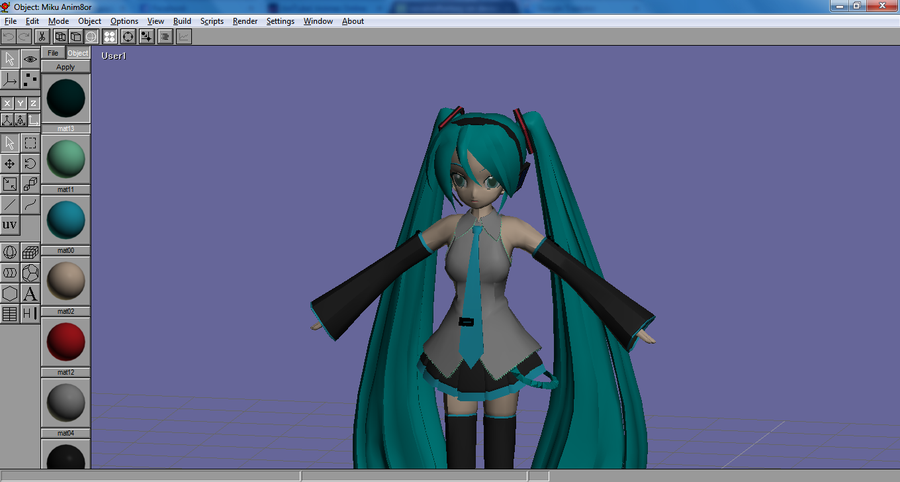This screenshot has width=900, height=482.
Task: Select the non-uniform Scale tool
Action: click(10, 184)
